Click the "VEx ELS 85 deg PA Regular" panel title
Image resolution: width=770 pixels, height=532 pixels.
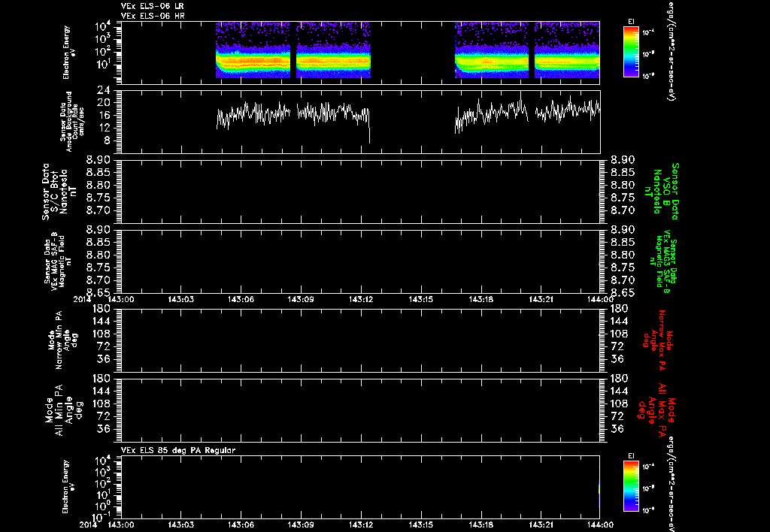click(x=177, y=450)
